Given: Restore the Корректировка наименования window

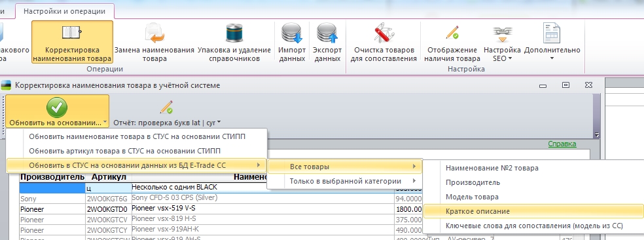Looking at the screenshot, I should tap(565, 85).
